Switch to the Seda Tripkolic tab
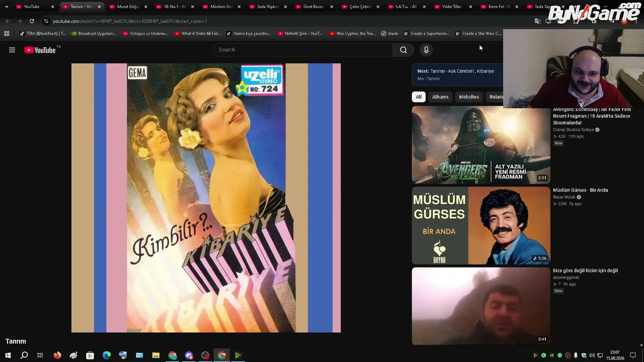The image size is (644, 362). (x=268, y=7)
